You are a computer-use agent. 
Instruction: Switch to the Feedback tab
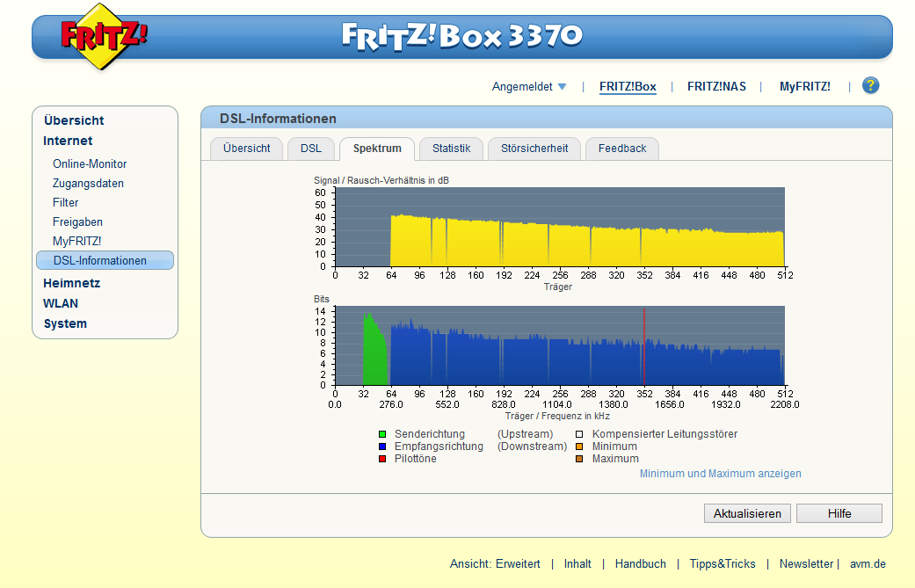pos(622,149)
